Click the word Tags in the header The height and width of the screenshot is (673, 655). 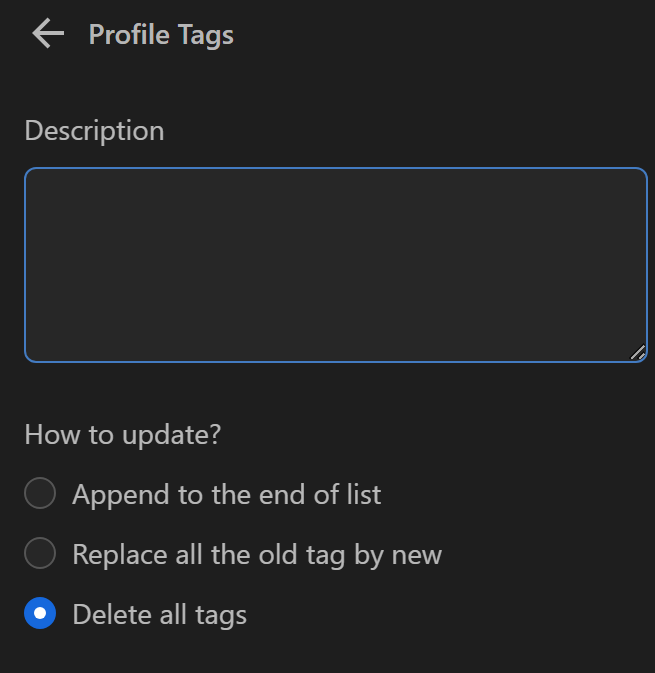207,34
